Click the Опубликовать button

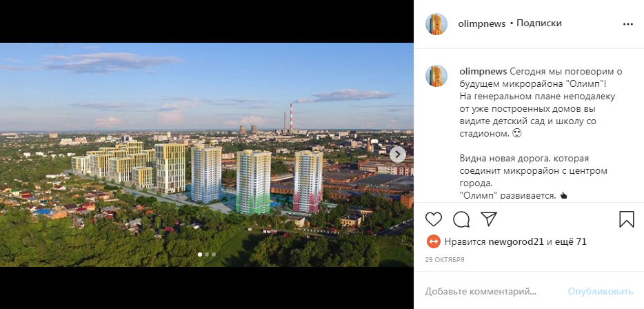[600, 292]
